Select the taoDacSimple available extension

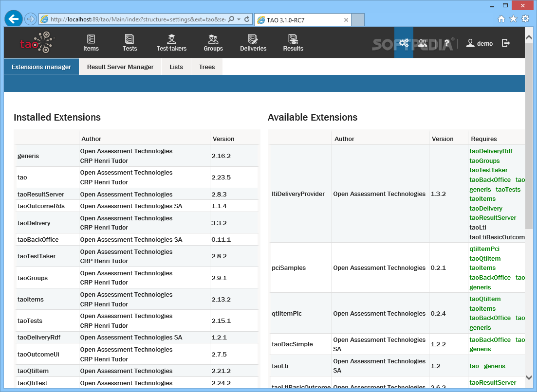click(292, 344)
